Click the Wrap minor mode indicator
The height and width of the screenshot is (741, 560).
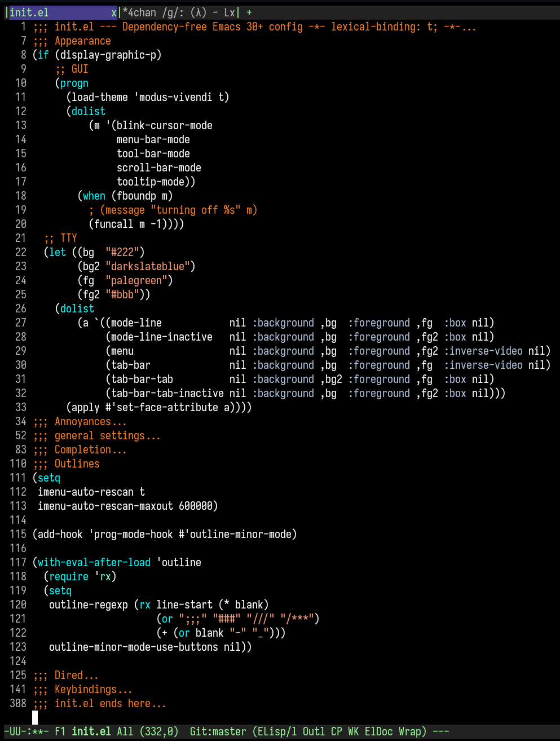(x=409, y=731)
